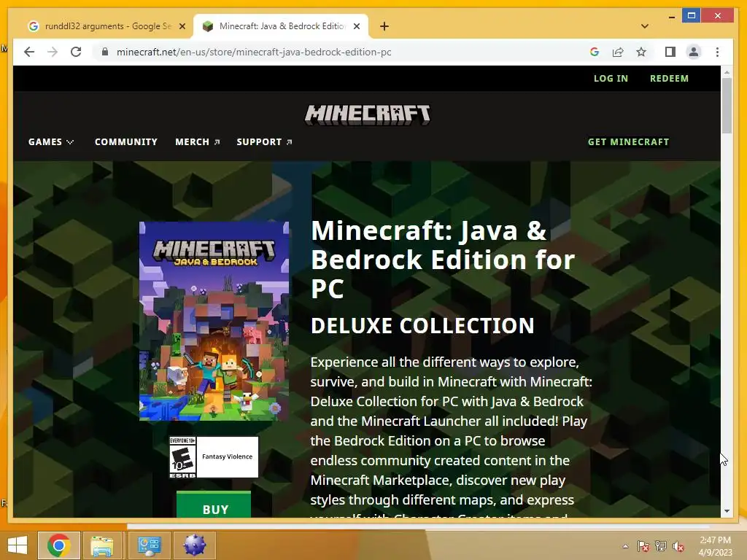Go back using the browser back arrow
Image resolution: width=747 pixels, height=560 pixels.
(x=29, y=52)
